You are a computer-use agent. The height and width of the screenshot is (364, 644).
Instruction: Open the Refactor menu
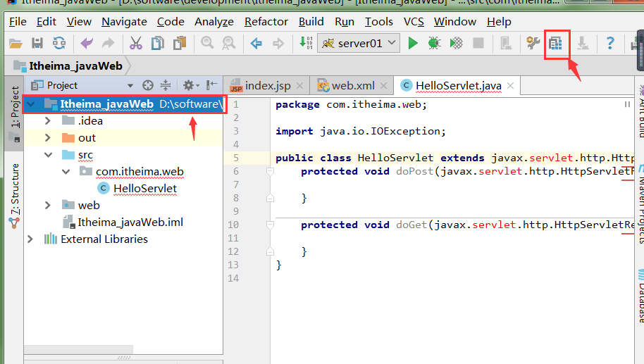[x=266, y=21]
